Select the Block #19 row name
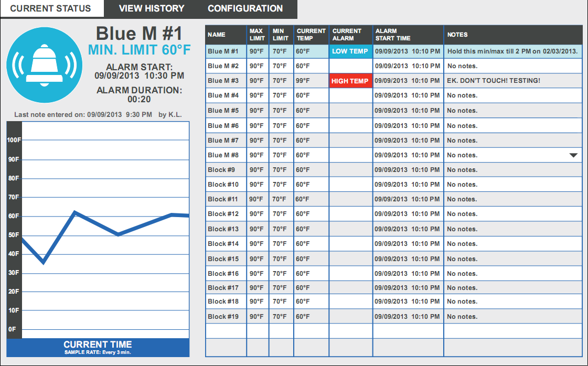 click(x=223, y=317)
